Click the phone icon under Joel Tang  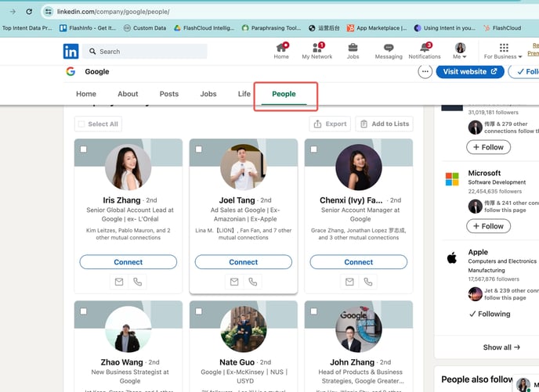click(x=252, y=282)
